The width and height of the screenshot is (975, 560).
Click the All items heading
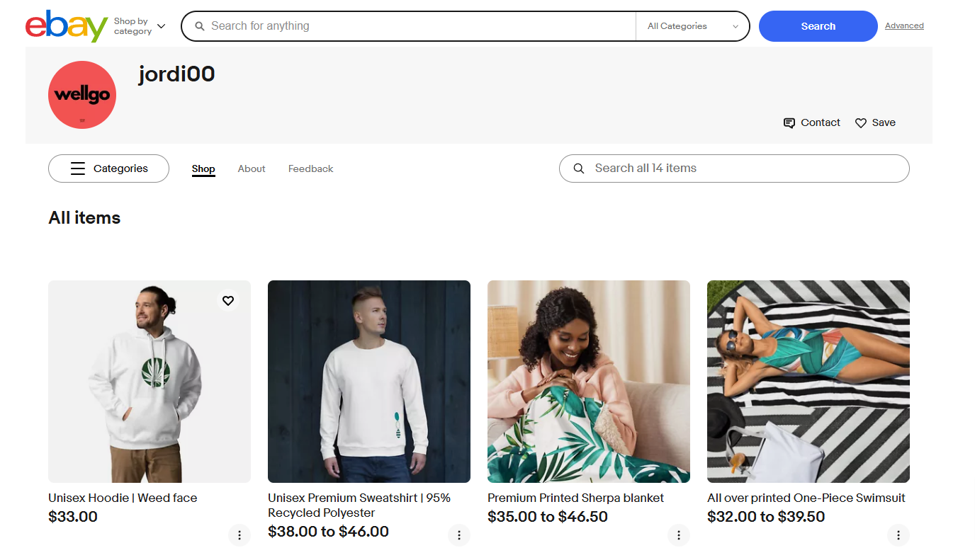tap(84, 218)
